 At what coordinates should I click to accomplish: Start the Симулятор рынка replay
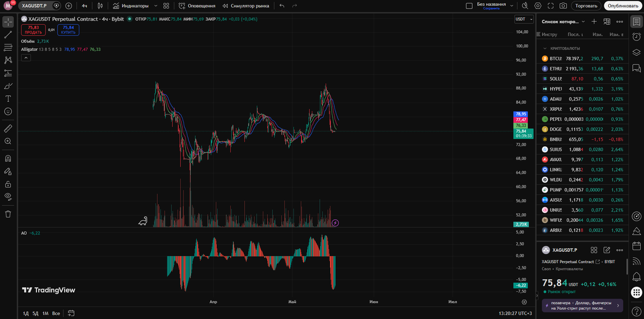[x=246, y=6]
